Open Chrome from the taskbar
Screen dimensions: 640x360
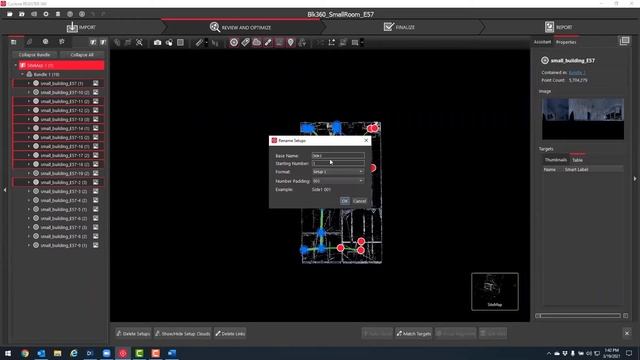point(25,353)
